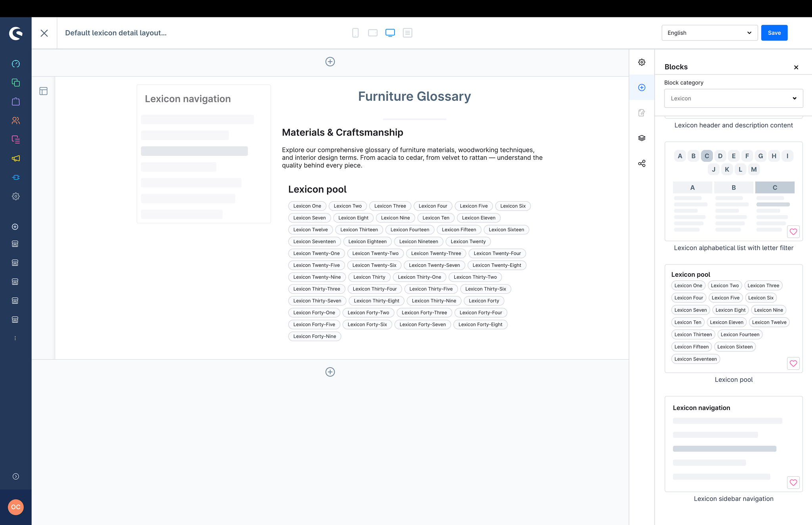Viewport: 812px width, 525px height.
Task: Open layout settings gear tab
Action: click(x=642, y=62)
